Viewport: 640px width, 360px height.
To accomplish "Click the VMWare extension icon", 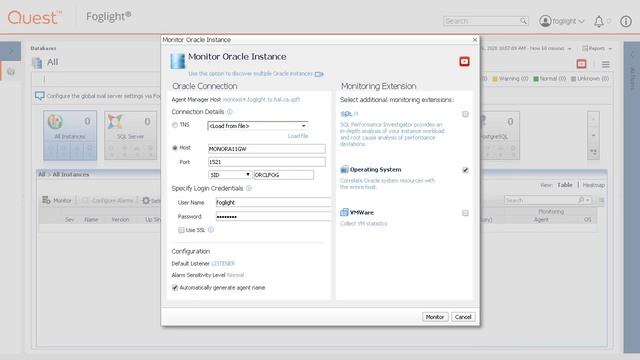I will [x=344, y=212].
